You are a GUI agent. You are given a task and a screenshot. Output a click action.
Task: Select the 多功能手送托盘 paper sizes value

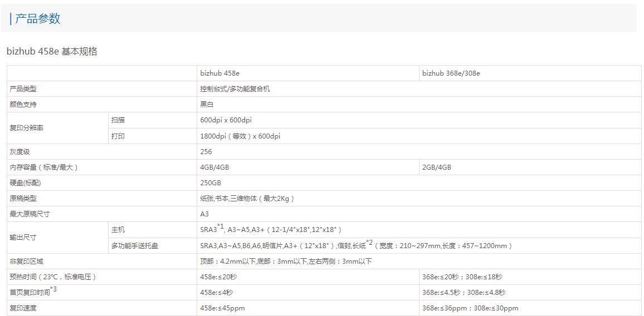357,245
